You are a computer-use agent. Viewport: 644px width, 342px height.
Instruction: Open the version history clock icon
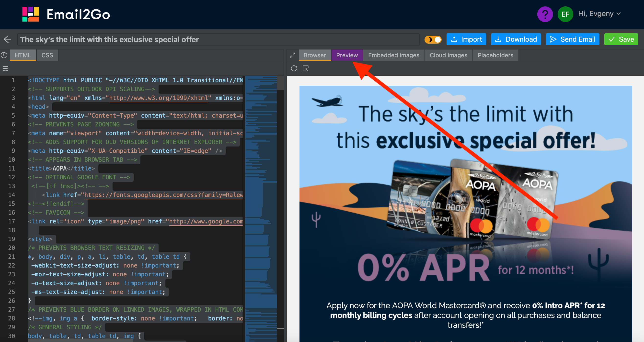[4, 55]
